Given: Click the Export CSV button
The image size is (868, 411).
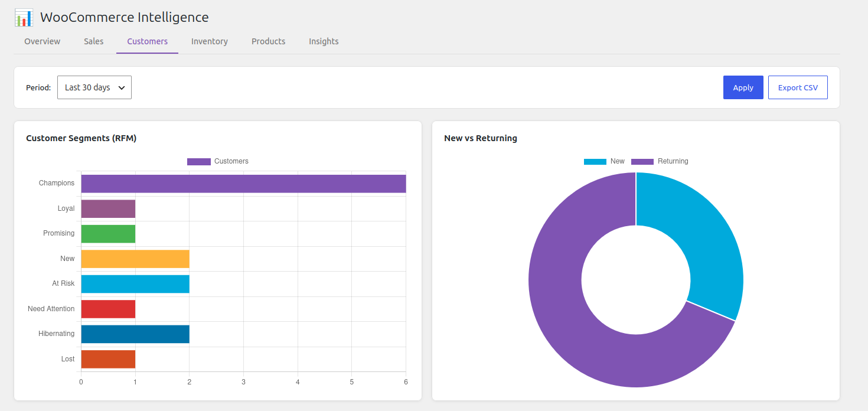Looking at the screenshot, I should click(798, 87).
